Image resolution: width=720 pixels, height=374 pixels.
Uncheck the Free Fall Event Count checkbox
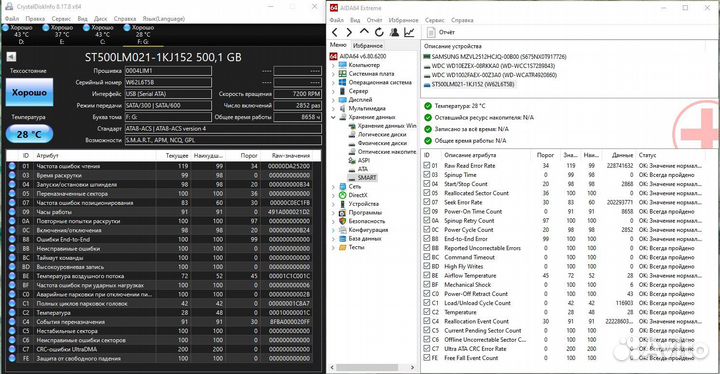pyautogui.click(x=427, y=357)
